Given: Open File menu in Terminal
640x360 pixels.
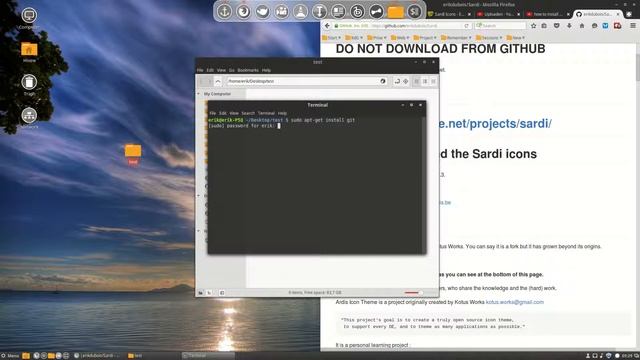Looking at the screenshot, I should click(212, 113).
